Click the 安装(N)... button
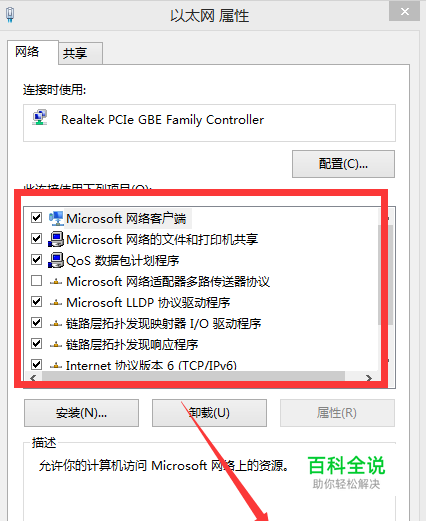The height and width of the screenshot is (521, 426). pyautogui.click(x=81, y=413)
